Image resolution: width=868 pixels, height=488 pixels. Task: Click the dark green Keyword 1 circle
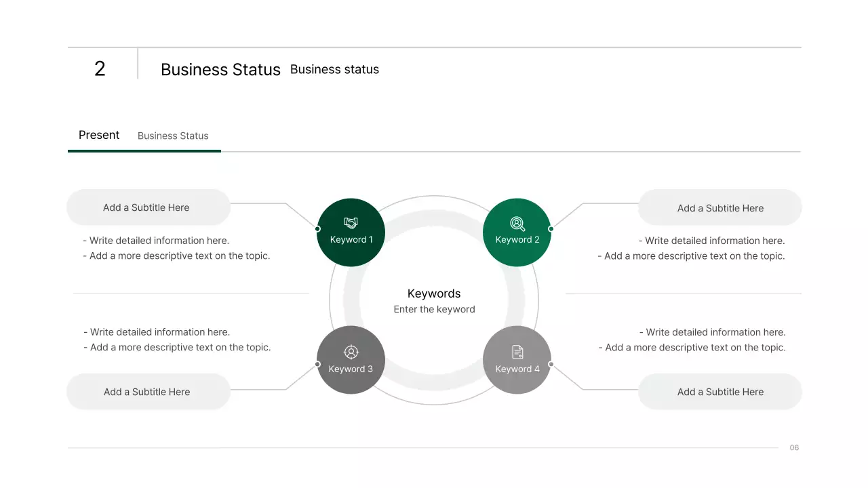pos(351,232)
